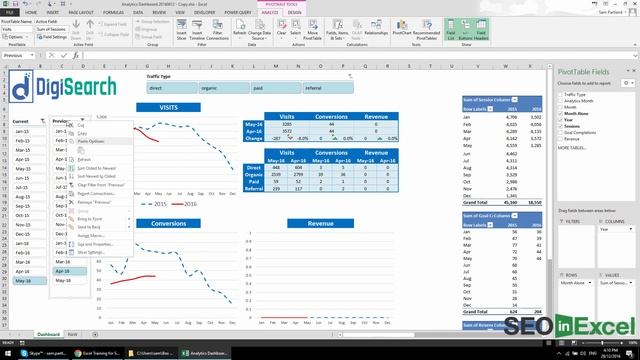Toggle the Field List show button
Screen dimensions: 640x360
pos(451,29)
